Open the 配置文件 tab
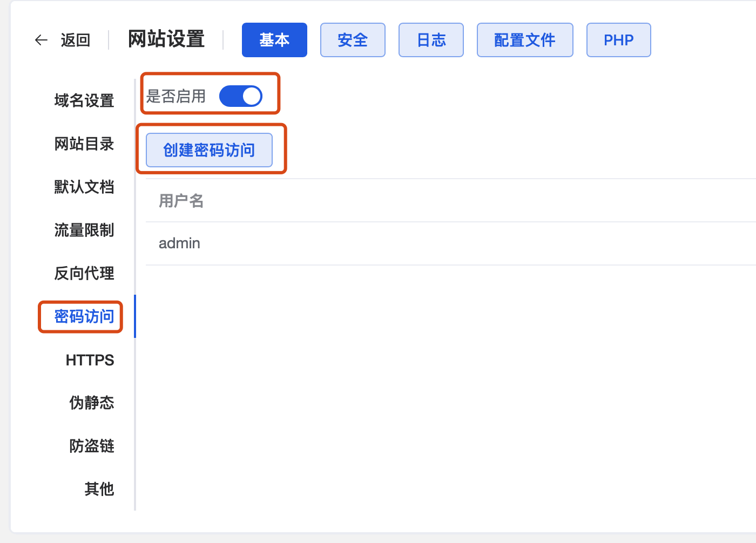Image resolution: width=756 pixels, height=543 pixels. point(524,39)
